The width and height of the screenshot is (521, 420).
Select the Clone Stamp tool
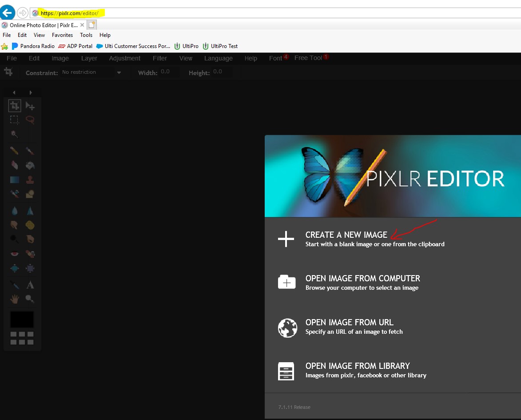click(30, 180)
